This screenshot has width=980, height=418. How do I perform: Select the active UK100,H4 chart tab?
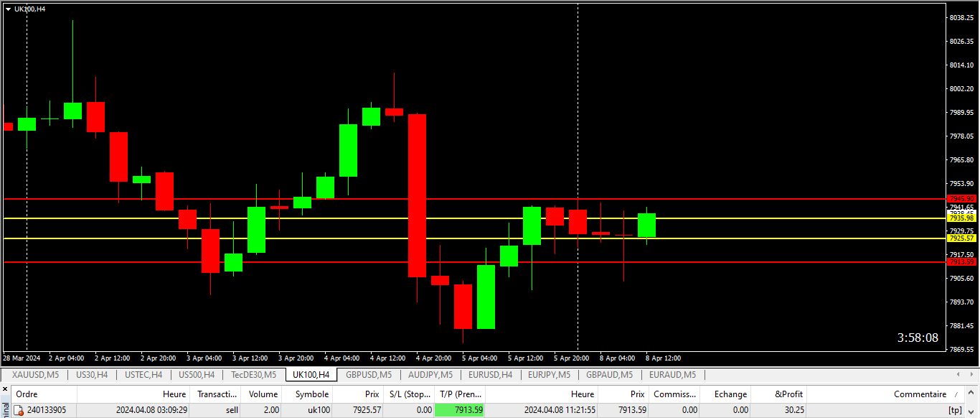pyautogui.click(x=311, y=375)
